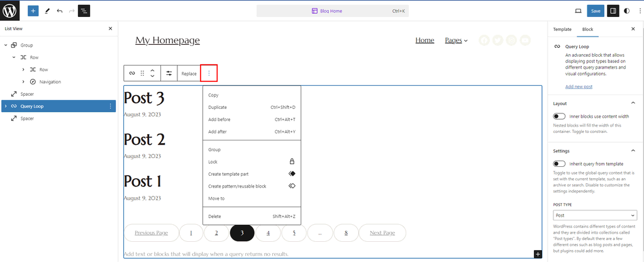Choose Delete in the block menu
The image size is (644, 262).
click(x=214, y=217)
